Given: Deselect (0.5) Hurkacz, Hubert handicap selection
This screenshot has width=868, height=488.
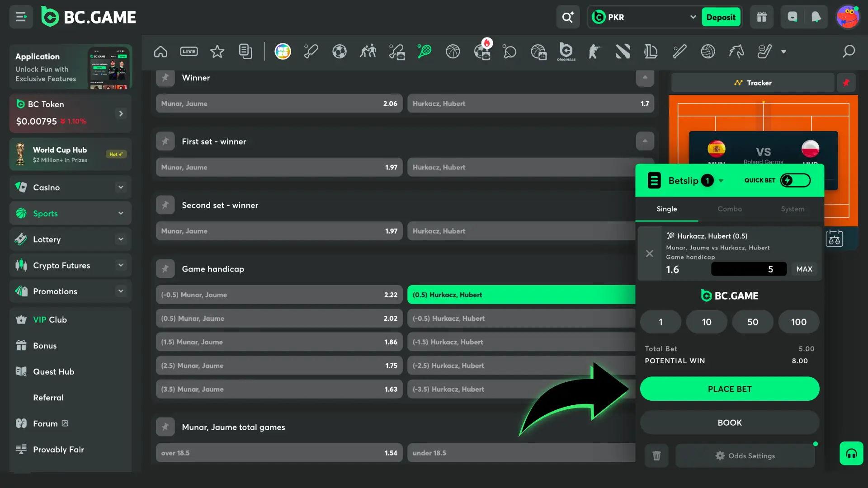Looking at the screenshot, I should pyautogui.click(x=521, y=295).
